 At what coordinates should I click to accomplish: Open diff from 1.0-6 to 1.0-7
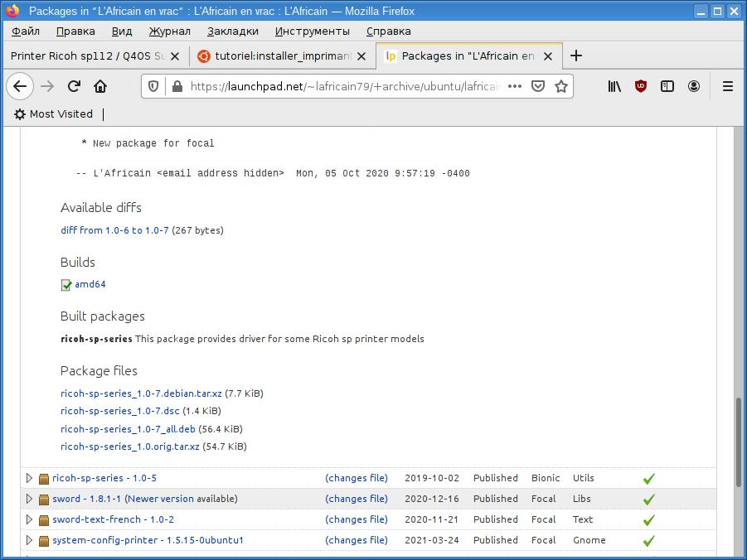pos(114,230)
